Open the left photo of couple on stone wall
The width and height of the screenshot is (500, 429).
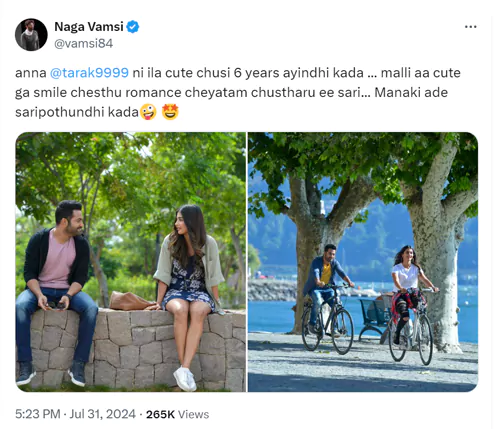click(x=131, y=262)
